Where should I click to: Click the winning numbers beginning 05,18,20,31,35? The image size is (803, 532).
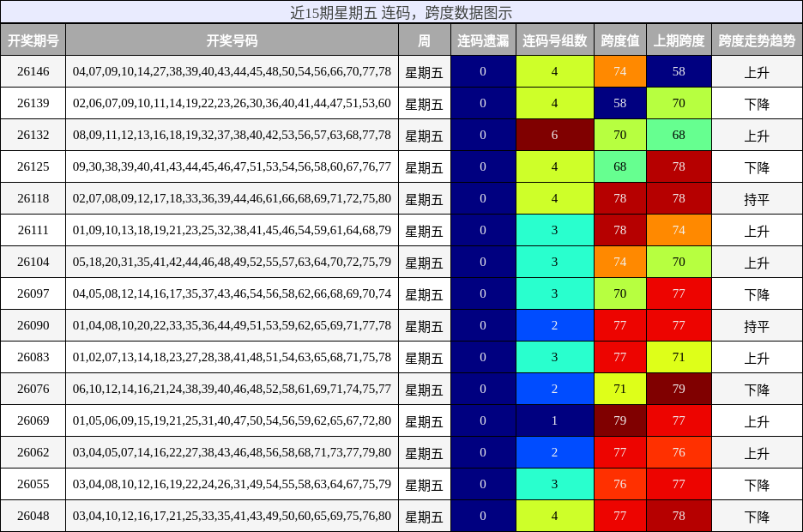click(232, 262)
